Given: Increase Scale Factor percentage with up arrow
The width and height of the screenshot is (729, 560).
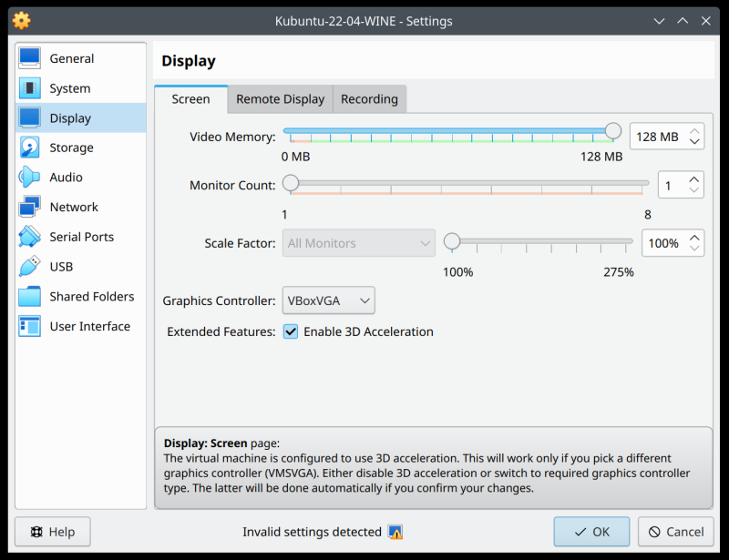Looking at the screenshot, I should pos(694,238).
